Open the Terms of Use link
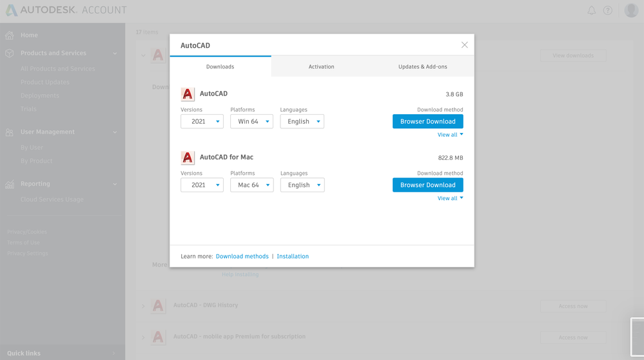 pos(23,243)
